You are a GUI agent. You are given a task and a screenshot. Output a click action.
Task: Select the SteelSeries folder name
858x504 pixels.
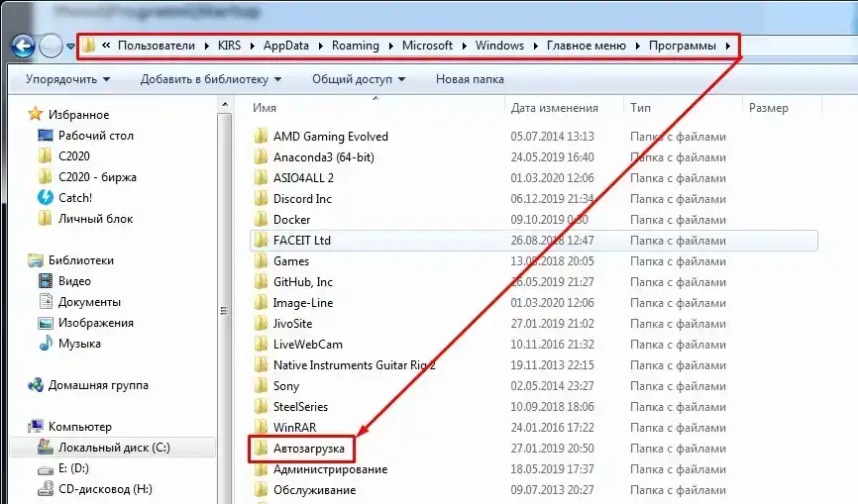coord(300,406)
